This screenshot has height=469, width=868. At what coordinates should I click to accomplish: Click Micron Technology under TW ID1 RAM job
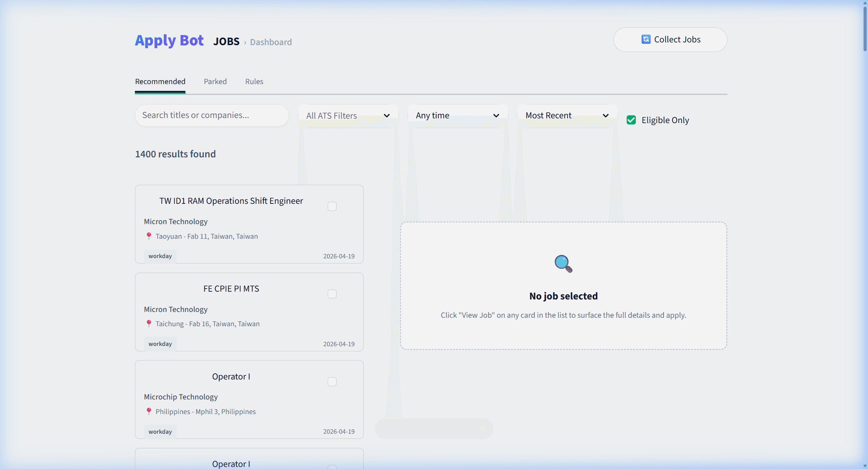[x=176, y=221]
